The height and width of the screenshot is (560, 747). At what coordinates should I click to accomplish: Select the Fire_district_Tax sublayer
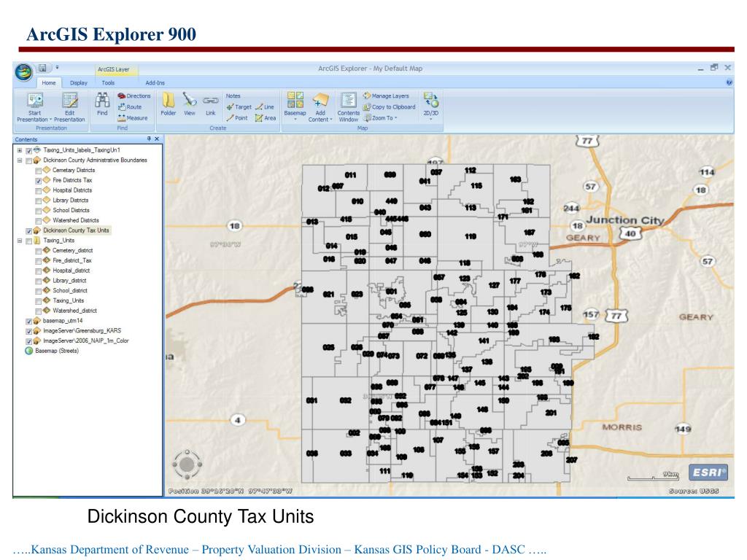(x=72, y=261)
